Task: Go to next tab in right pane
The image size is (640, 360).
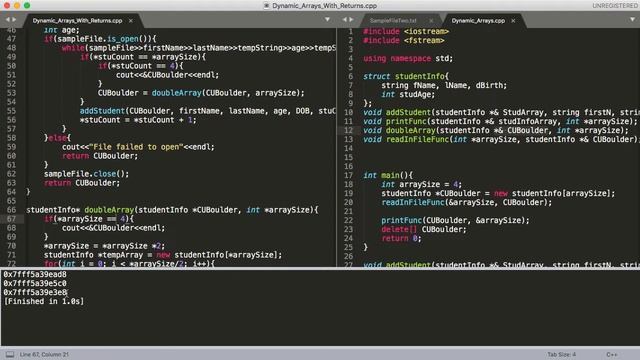Action: 351,19
